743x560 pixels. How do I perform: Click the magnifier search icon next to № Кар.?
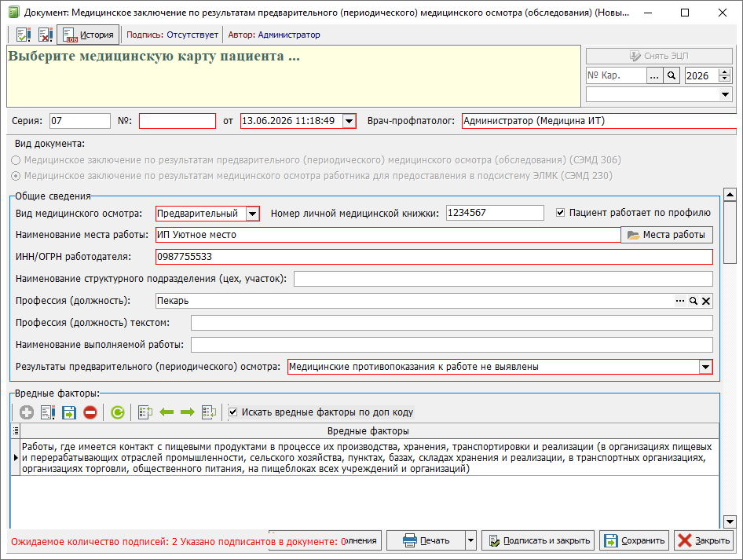click(x=672, y=75)
